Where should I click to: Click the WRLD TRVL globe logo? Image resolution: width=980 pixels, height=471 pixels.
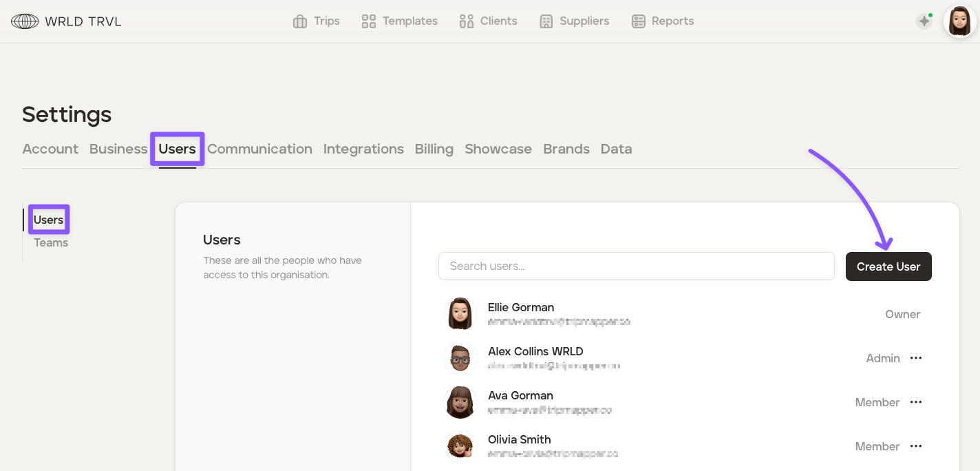(25, 21)
